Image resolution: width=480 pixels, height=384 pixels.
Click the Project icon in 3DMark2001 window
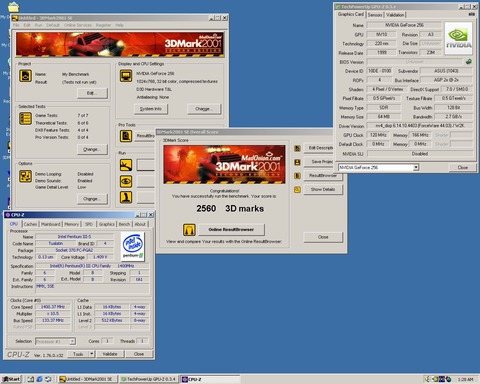pyautogui.click(x=25, y=76)
